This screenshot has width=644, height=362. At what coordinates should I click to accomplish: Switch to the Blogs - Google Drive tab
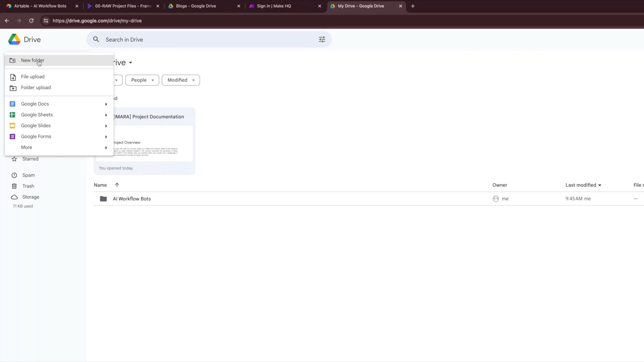pyautogui.click(x=196, y=6)
